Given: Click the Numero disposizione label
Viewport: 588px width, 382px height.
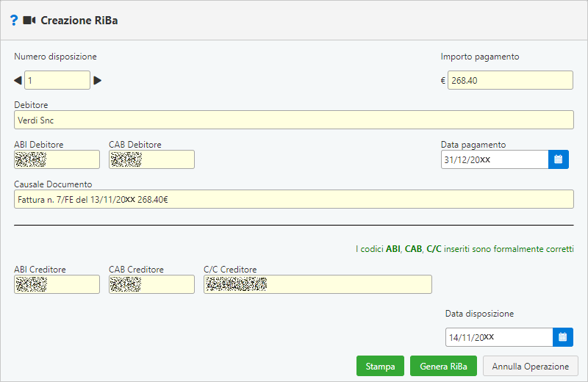Looking at the screenshot, I should tap(56, 57).
